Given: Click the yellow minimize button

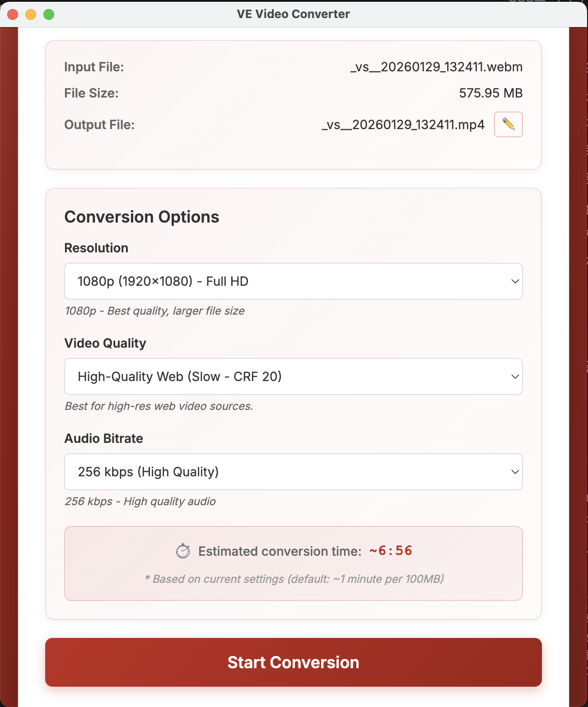Looking at the screenshot, I should pyautogui.click(x=30, y=14).
